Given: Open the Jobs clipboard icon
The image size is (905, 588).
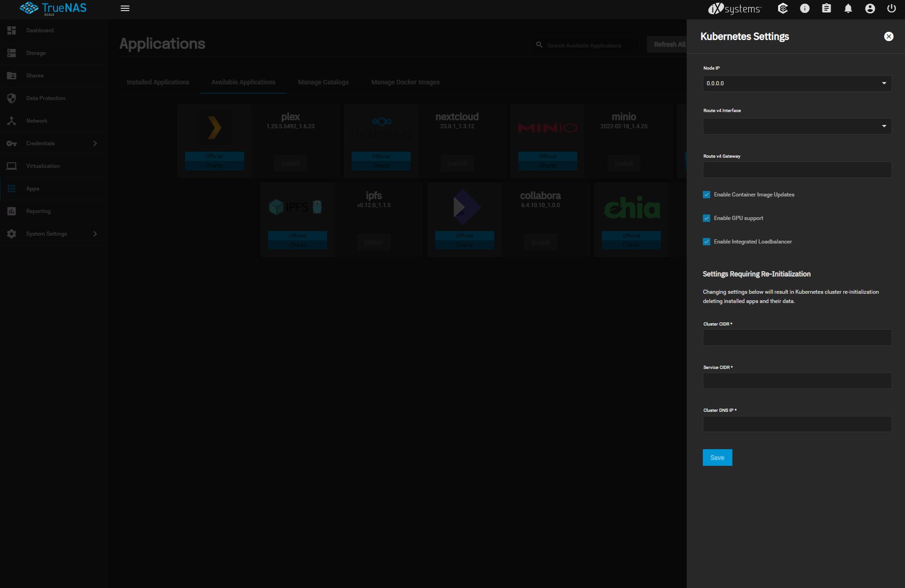Looking at the screenshot, I should click(826, 8).
